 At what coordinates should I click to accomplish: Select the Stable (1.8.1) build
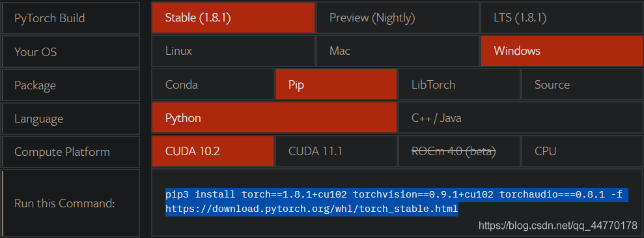tap(233, 18)
